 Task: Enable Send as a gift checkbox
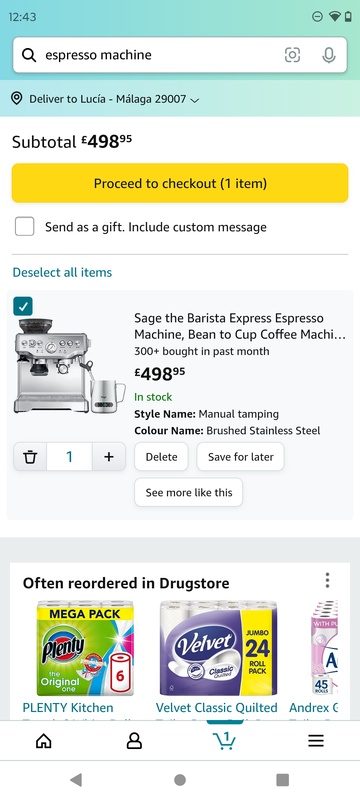(24, 227)
